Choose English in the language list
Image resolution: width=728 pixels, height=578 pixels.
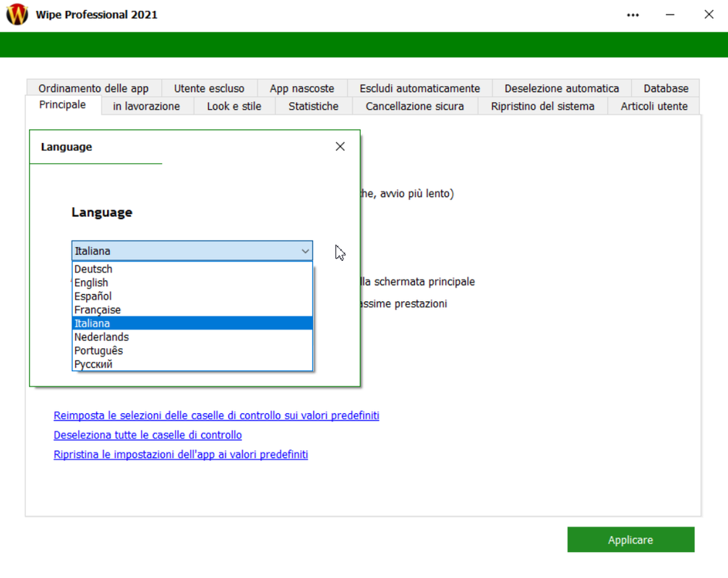[192, 282]
